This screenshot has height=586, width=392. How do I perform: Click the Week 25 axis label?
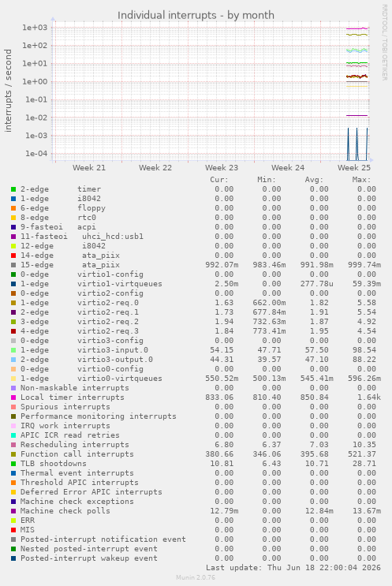click(354, 168)
